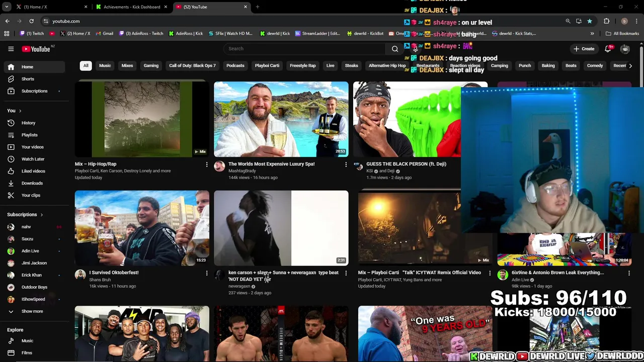Select the Podcasts filter chip
Image resolution: width=644 pixels, height=362 pixels.
click(235, 65)
